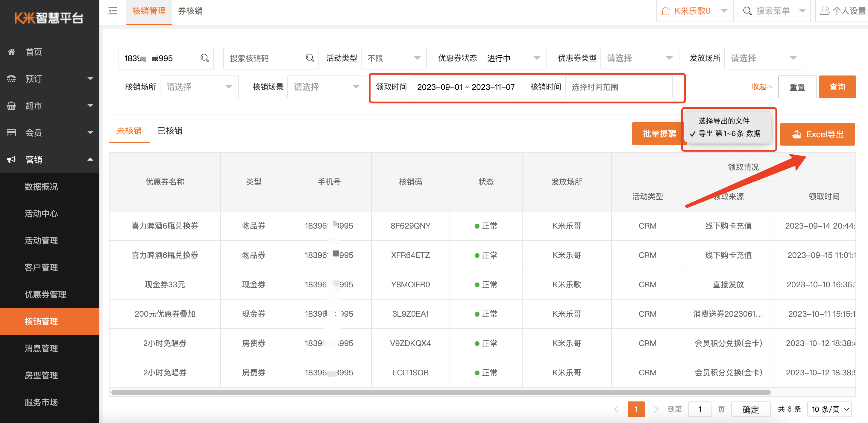The width and height of the screenshot is (868, 423).
Task: Click the Excel导出 export button
Action: (817, 134)
